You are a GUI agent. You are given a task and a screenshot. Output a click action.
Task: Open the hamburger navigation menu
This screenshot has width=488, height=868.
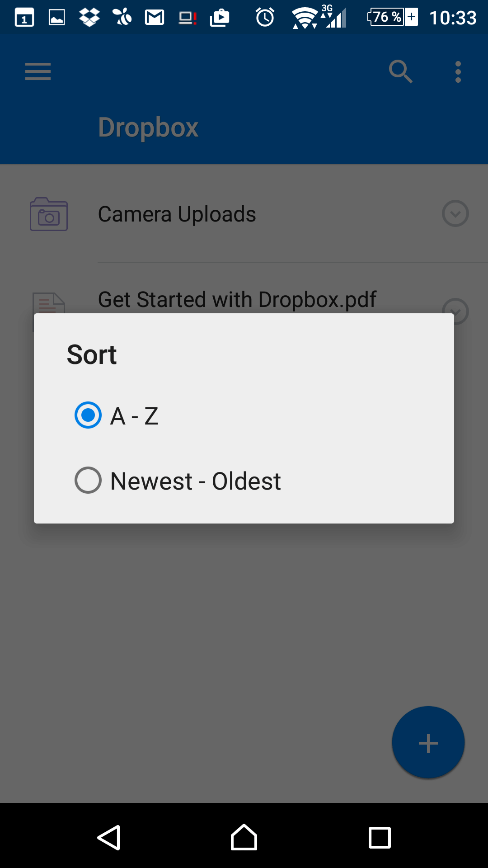click(38, 72)
